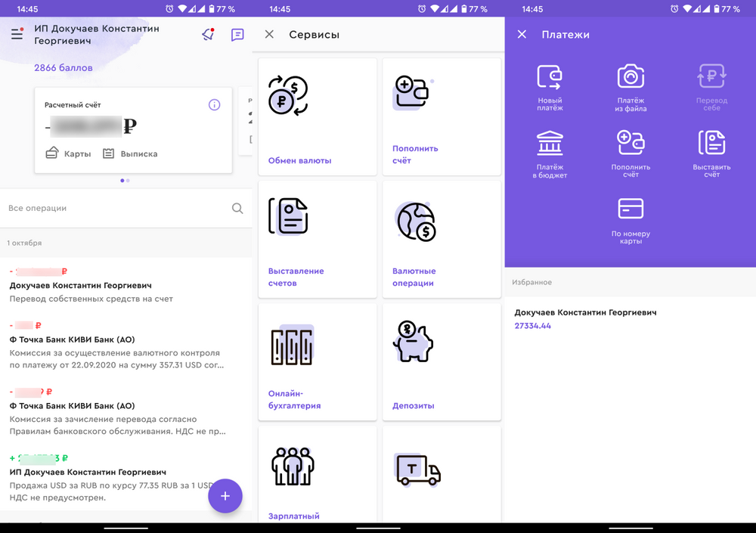Screen dimensions: 756x533
Task: Click the Все операции search field
Action: [125, 209]
